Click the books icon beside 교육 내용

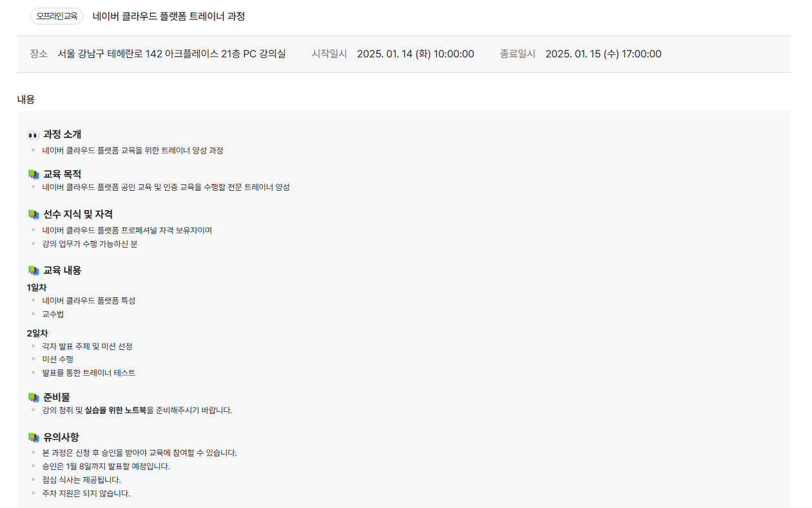pyautogui.click(x=34, y=271)
